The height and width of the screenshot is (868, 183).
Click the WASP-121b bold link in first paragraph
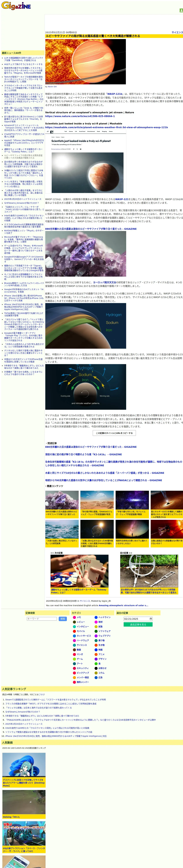click(x=115, y=94)
